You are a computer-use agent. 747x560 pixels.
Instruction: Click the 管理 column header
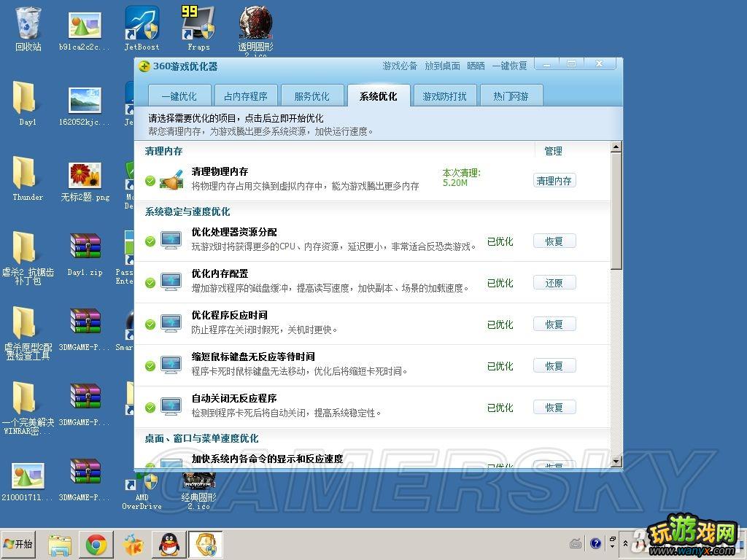point(553,151)
